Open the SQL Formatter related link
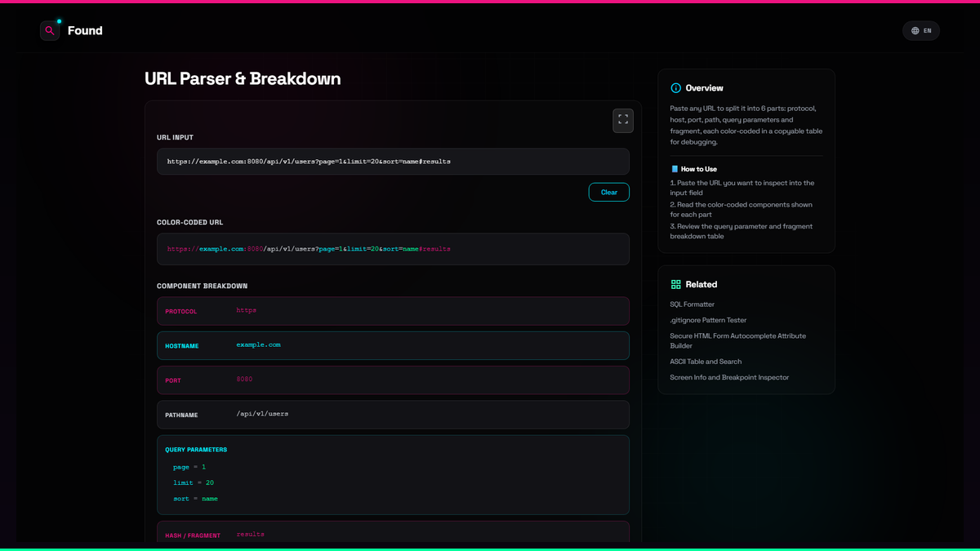Viewport: 980px width, 551px height. [693, 304]
